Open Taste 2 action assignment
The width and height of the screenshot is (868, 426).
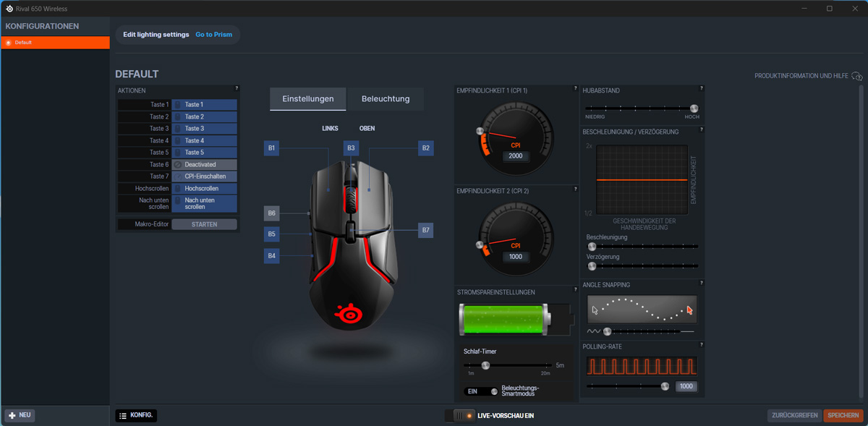[205, 116]
